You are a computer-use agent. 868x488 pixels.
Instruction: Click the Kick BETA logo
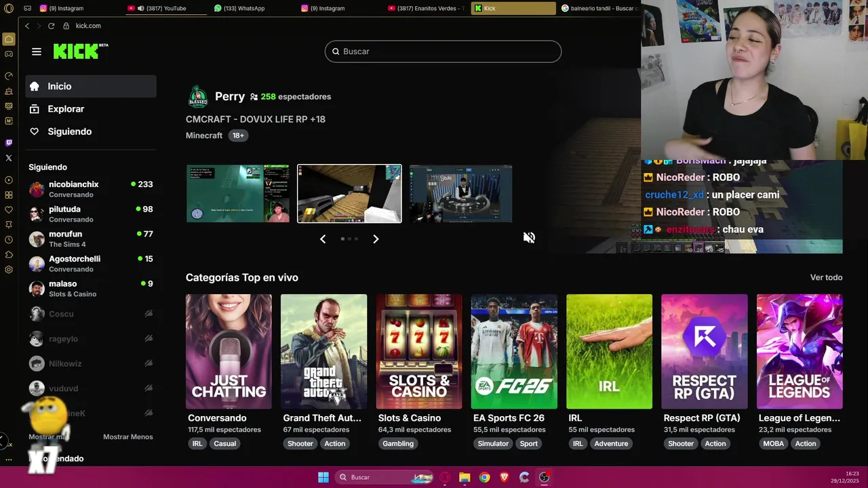[x=81, y=52]
